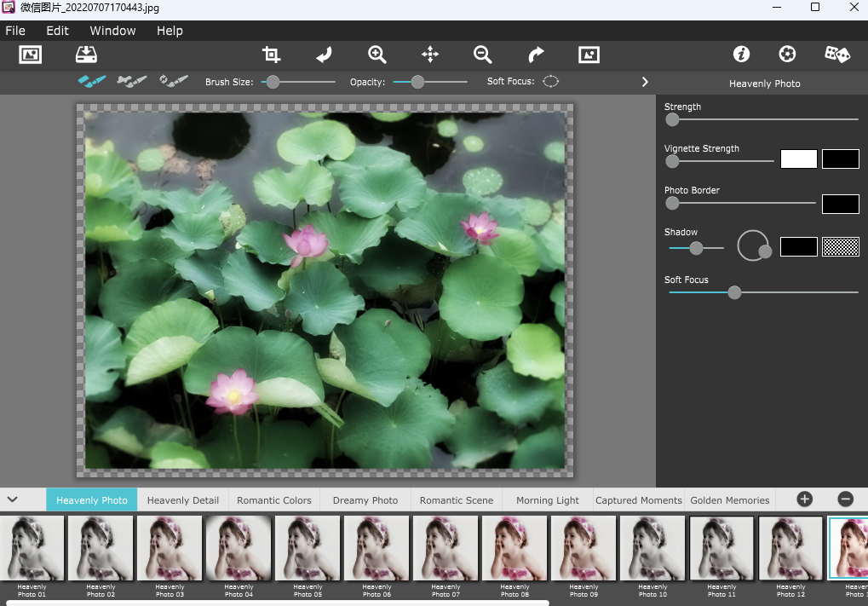Open the Edit menu

pyautogui.click(x=57, y=31)
